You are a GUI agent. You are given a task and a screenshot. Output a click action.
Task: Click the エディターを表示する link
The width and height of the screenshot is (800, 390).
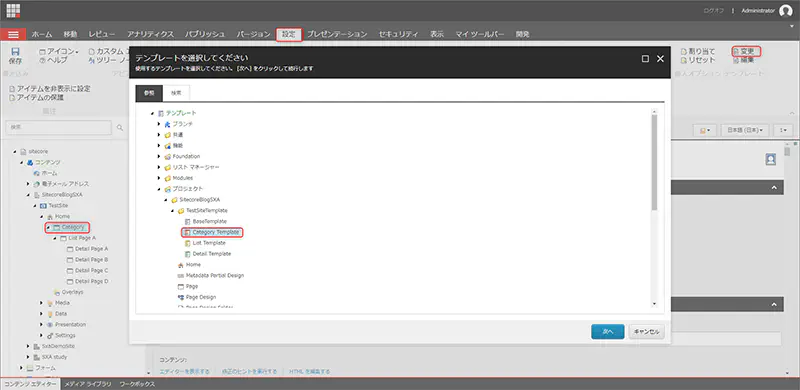point(184,371)
